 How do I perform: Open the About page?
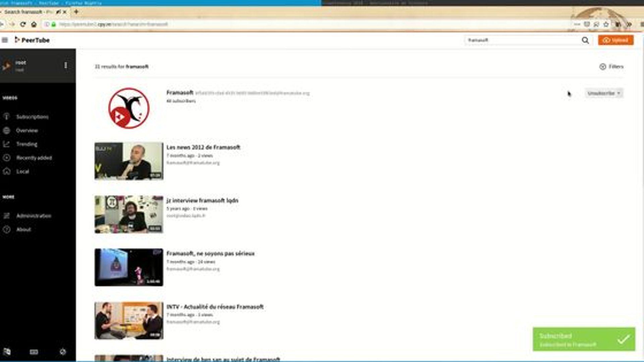click(x=23, y=230)
